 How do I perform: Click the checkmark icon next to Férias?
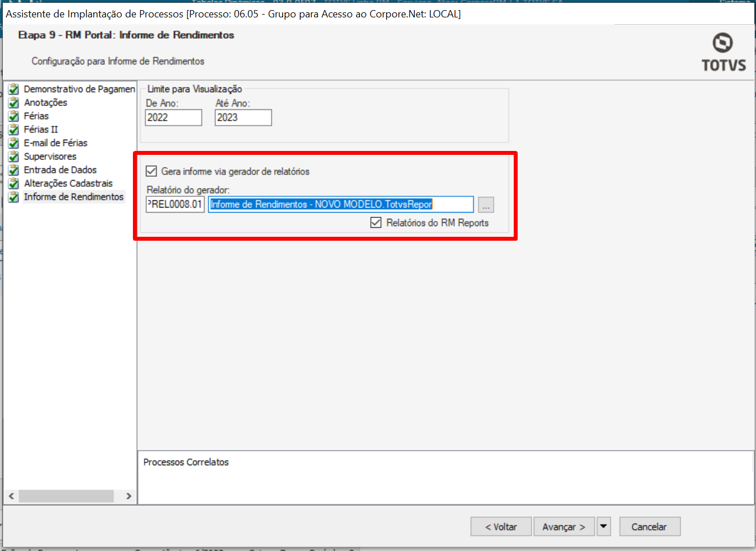pyautogui.click(x=14, y=116)
